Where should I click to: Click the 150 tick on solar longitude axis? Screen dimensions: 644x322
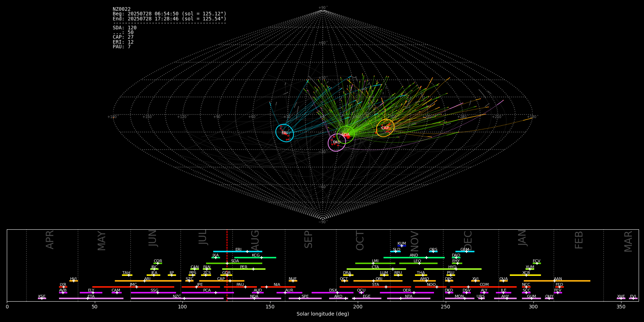(x=270, y=307)
